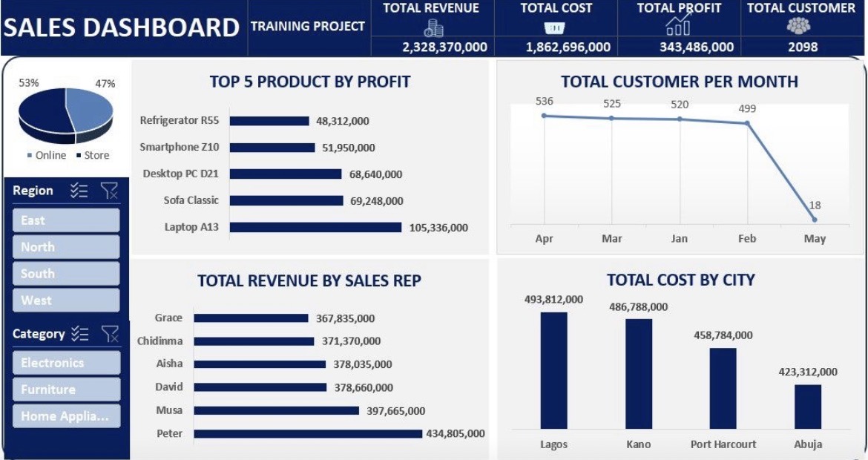Click David's revenue bar
Viewport: 868px width, 460px height.
(x=260, y=387)
